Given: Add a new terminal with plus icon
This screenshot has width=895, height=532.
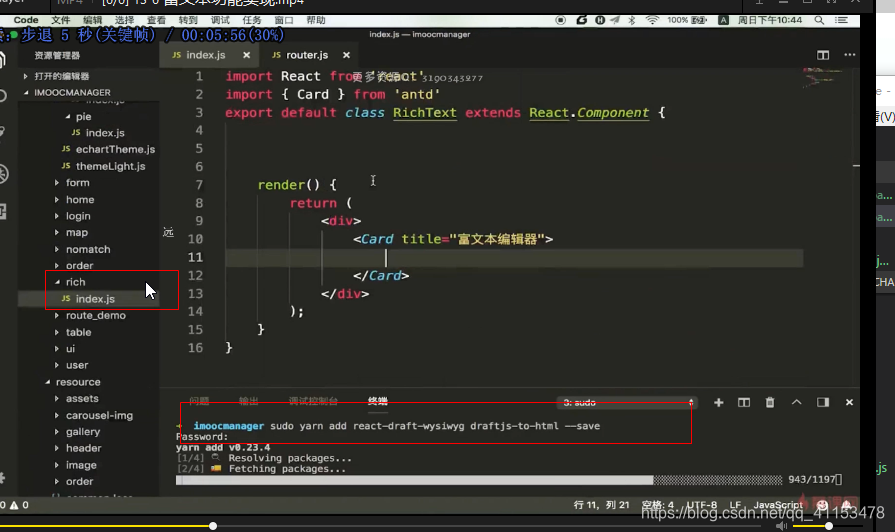Looking at the screenshot, I should (x=719, y=402).
